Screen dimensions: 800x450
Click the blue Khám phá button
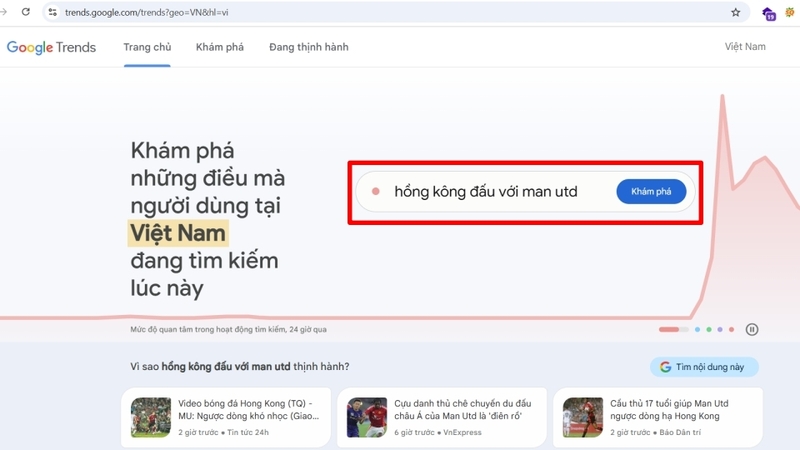[651, 191]
